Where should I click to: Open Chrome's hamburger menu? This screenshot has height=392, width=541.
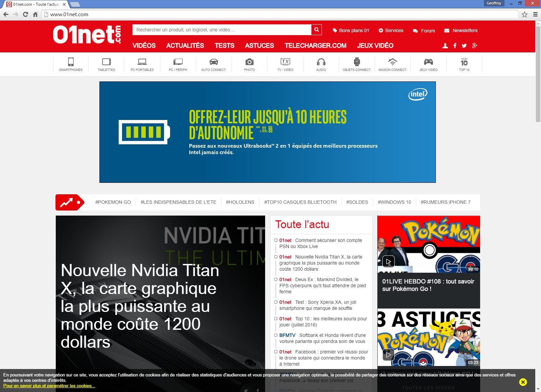tap(535, 15)
